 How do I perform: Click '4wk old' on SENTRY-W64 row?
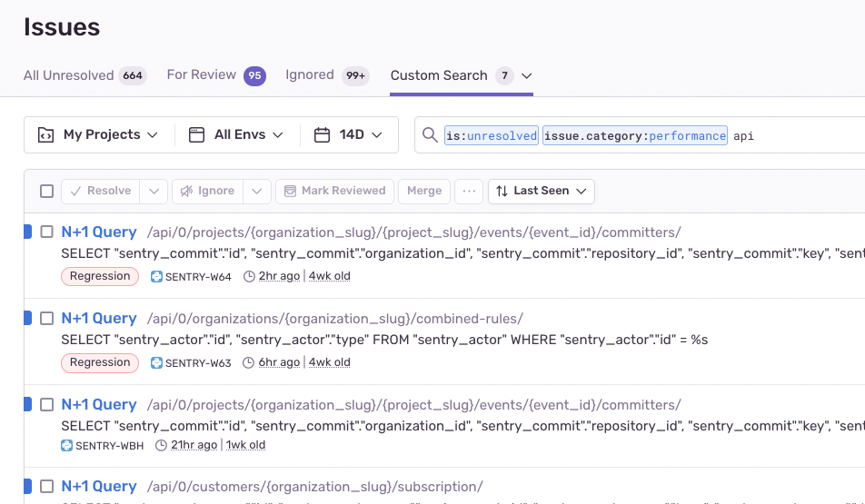329,276
